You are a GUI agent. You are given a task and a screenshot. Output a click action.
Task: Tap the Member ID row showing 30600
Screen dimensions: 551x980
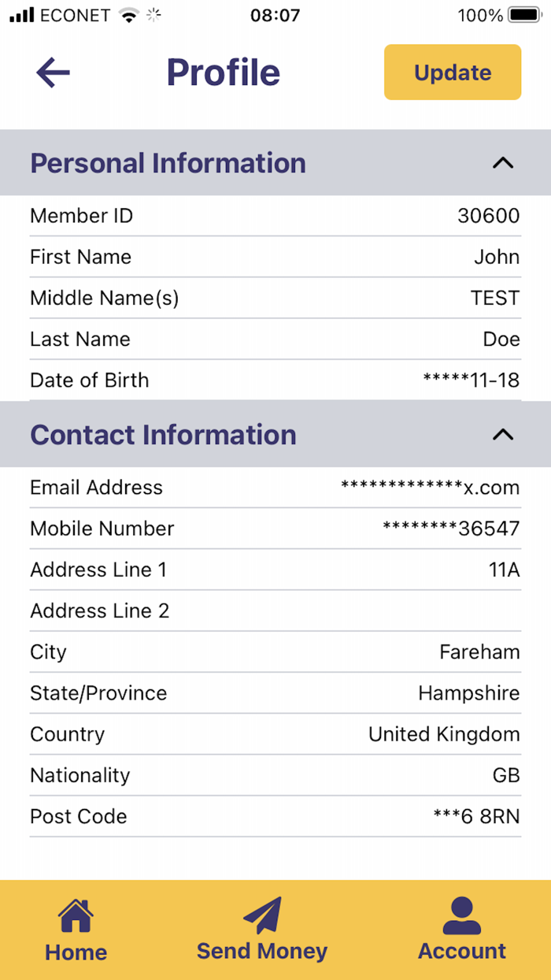tap(275, 216)
